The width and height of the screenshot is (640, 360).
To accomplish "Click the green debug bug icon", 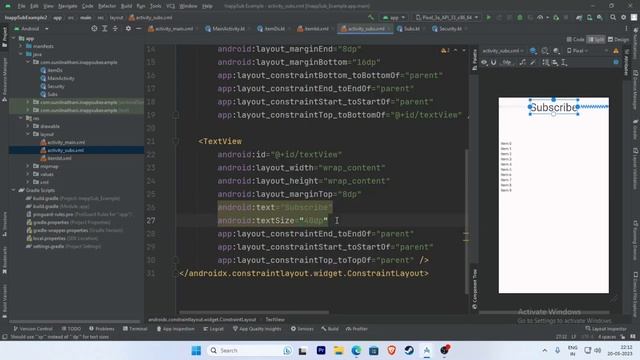I will 520,18.
